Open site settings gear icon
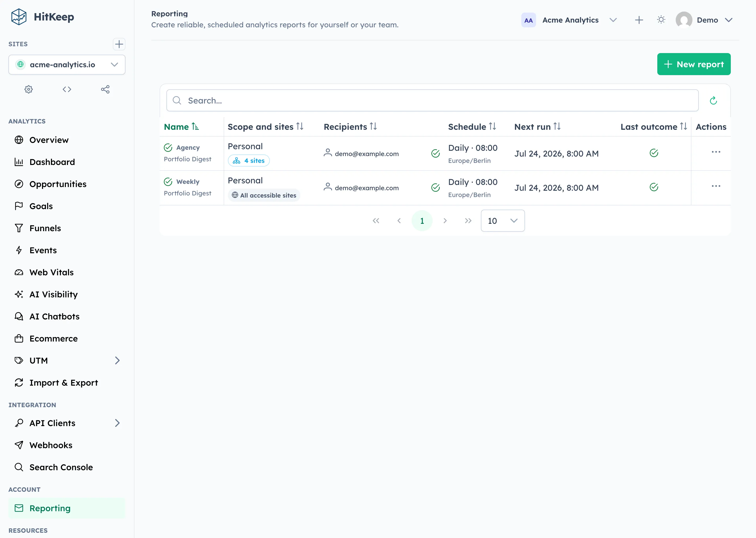 pos(29,89)
